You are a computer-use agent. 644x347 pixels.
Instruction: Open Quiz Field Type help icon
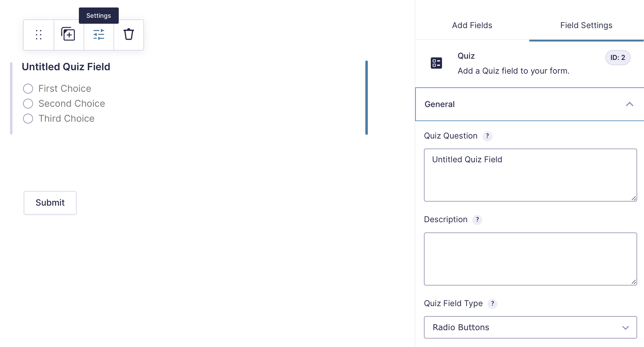coord(493,304)
